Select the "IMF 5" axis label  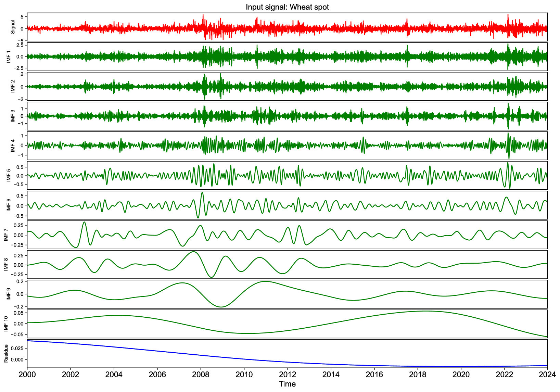(x=9, y=175)
